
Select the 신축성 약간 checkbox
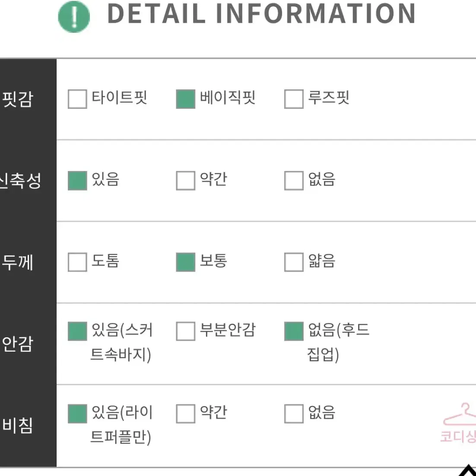tap(185, 181)
